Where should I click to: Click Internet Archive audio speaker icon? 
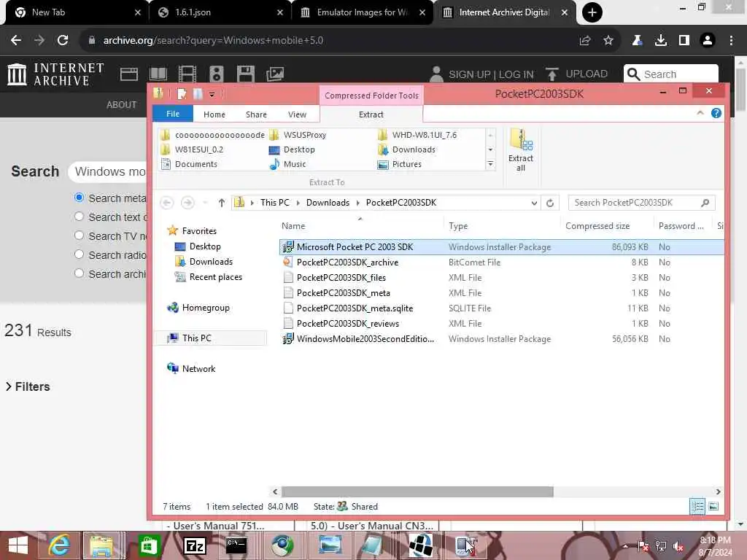216,74
